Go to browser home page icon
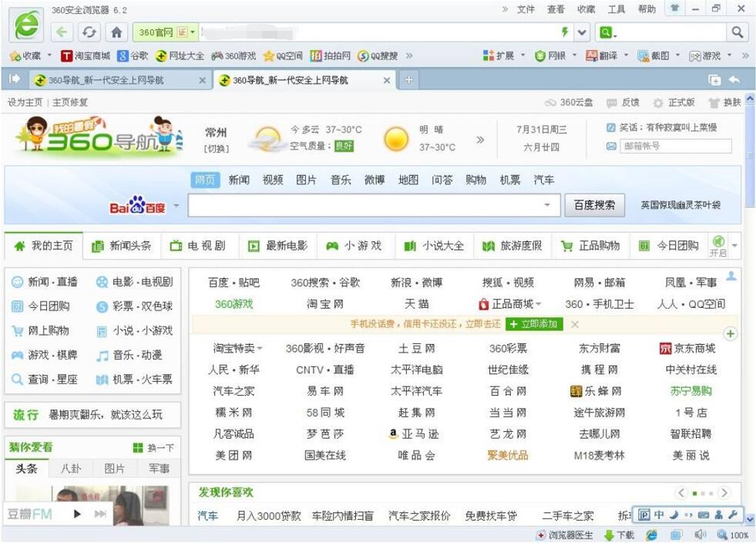 click(116, 32)
